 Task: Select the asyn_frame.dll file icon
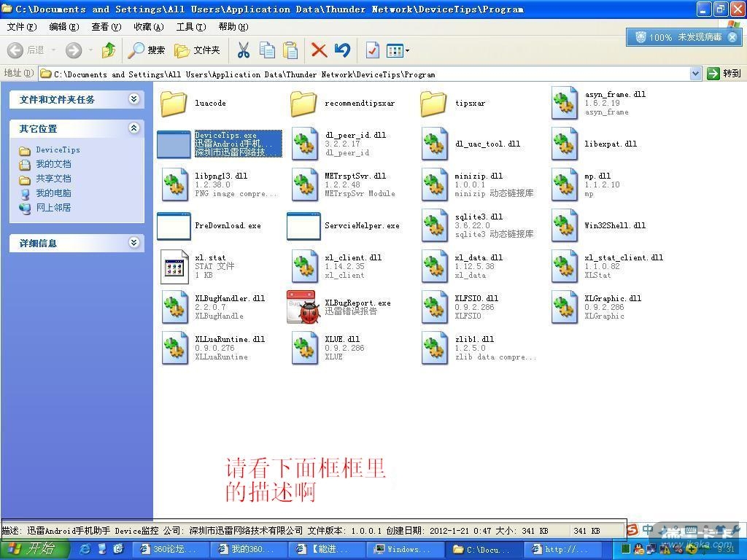point(565,103)
